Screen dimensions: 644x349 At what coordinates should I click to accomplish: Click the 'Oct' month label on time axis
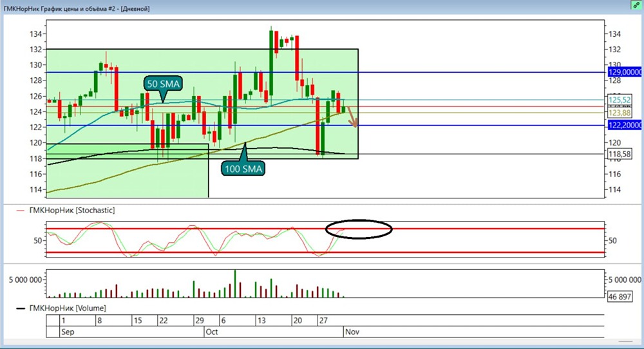[211, 332]
